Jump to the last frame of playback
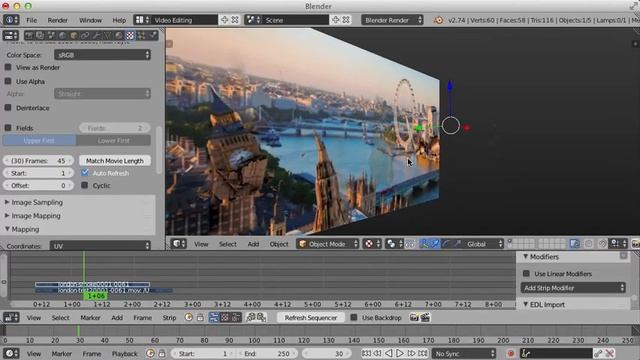Screen dimensions: 640x360 [423, 353]
